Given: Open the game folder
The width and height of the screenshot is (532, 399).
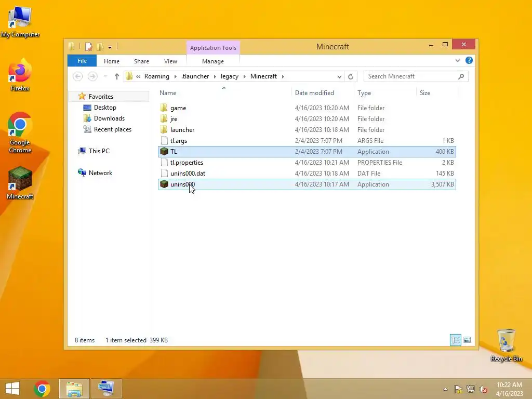Looking at the screenshot, I should 307,108.
